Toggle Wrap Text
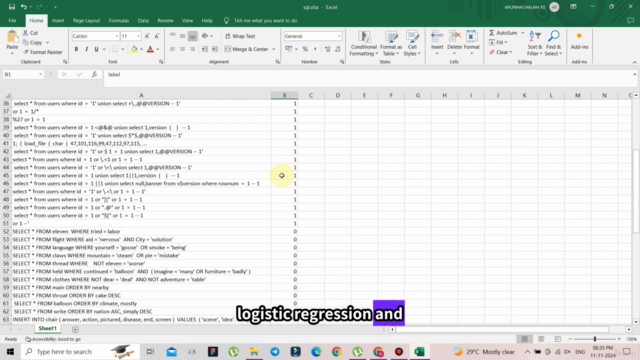The height and width of the screenshot is (360, 640). (240, 36)
